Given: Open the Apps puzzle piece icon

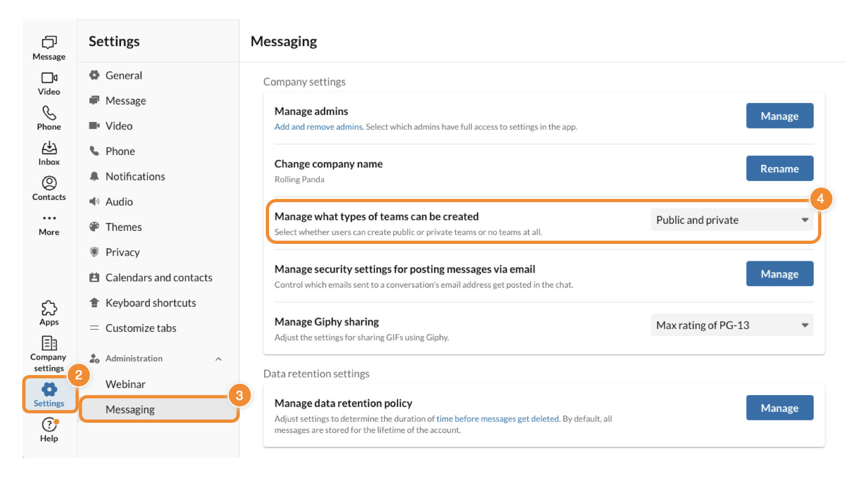Looking at the screenshot, I should click(49, 308).
